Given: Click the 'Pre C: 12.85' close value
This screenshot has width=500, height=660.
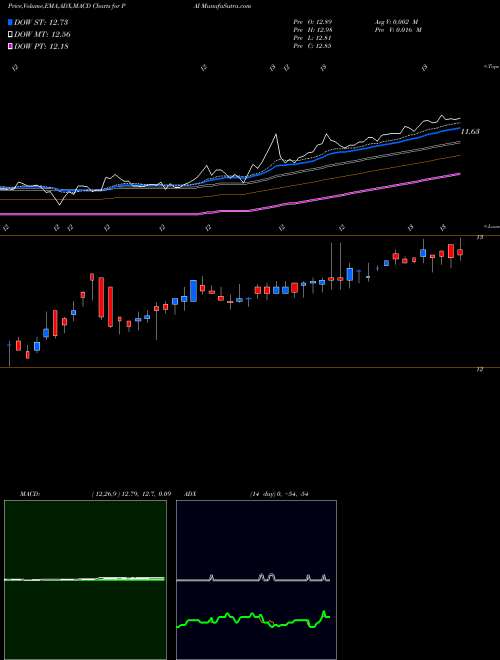Looking at the screenshot, I should 312,45.
